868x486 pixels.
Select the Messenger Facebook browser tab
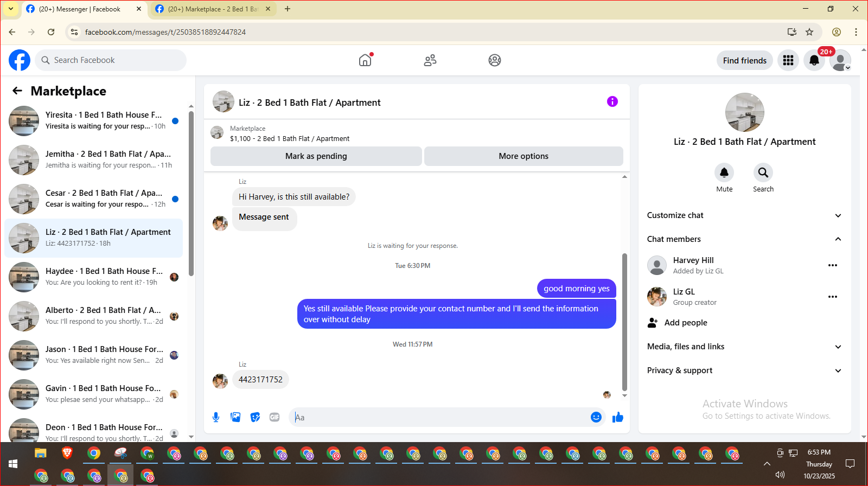coord(84,9)
